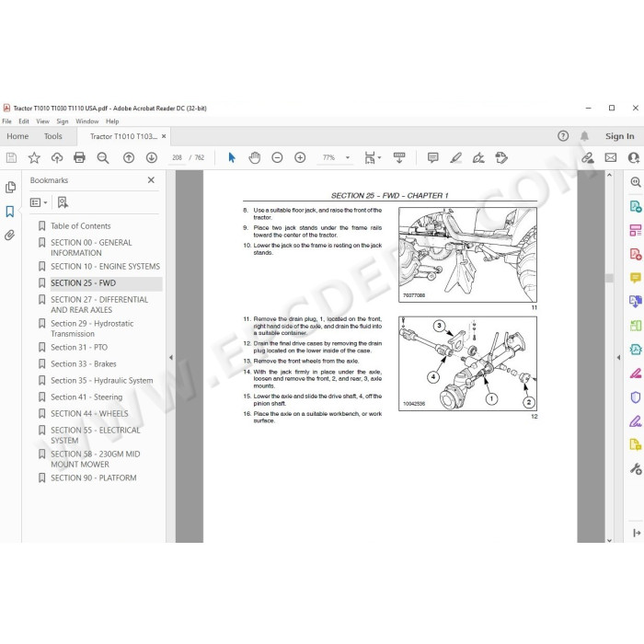Click the upload to cloud icon
Viewport: 644px width, 644px height.
click(57, 157)
